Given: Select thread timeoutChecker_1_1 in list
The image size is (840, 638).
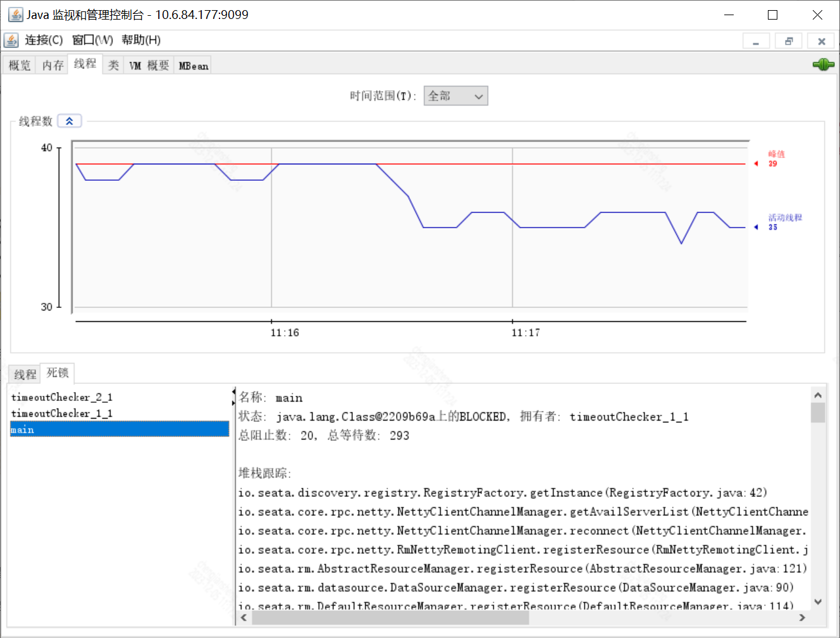Looking at the screenshot, I should click(120, 413).
